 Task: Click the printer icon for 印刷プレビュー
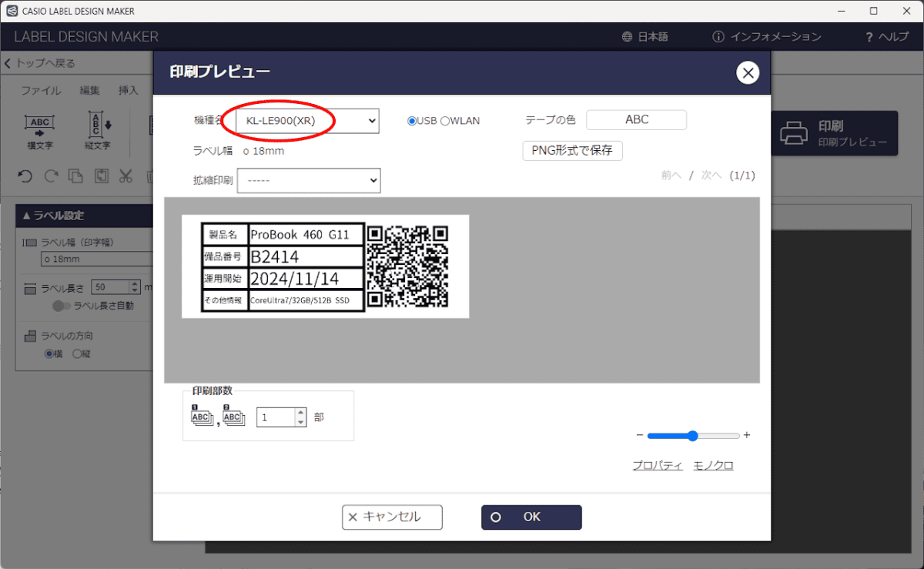click(794, 134)
